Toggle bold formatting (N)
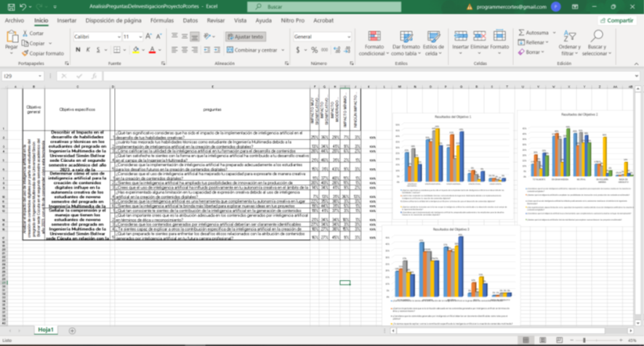644x346 pixels. (77, 50)
